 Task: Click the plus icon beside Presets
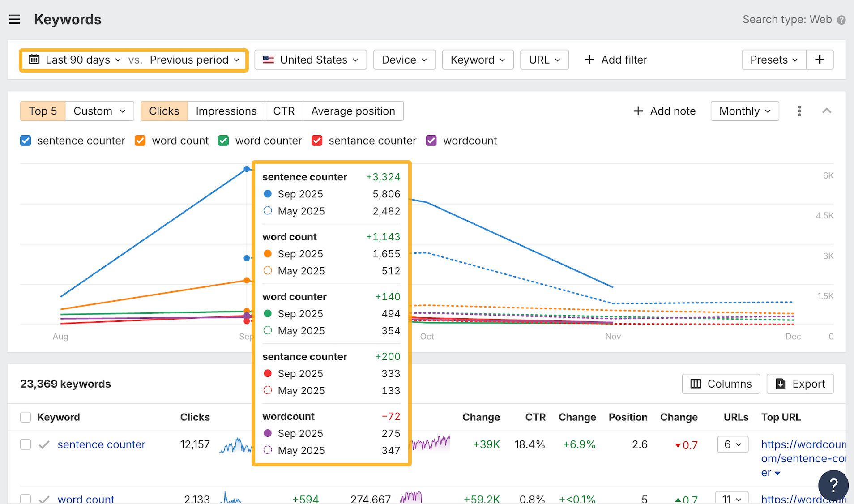pyautogui.click(x=820, y=60)
